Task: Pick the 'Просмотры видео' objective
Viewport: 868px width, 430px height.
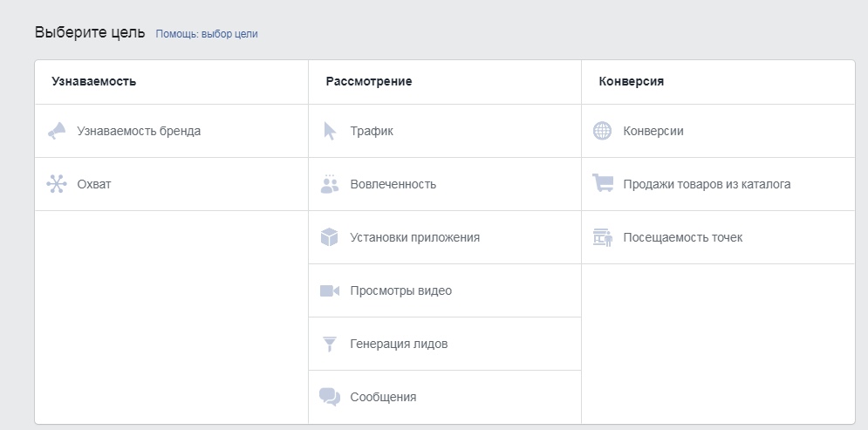Action: click(x=400, y=290)
